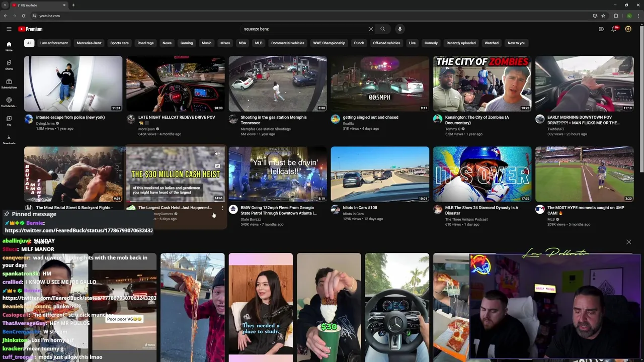Open the Chrome three-dot menu
Image resolution: width=644 pixels, height=362 pixels.
[x=638, y=16]
